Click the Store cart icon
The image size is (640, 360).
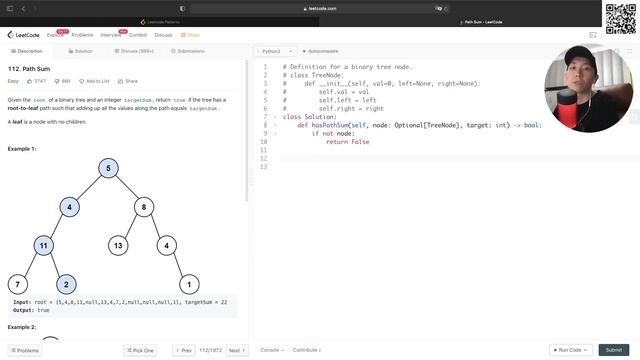pyautogui.click(x=183, y=35)
